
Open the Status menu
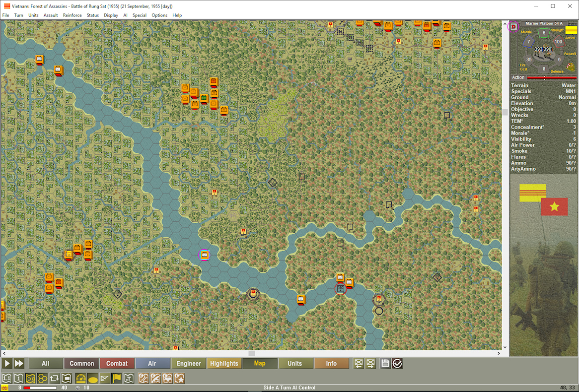pos(93,15)
